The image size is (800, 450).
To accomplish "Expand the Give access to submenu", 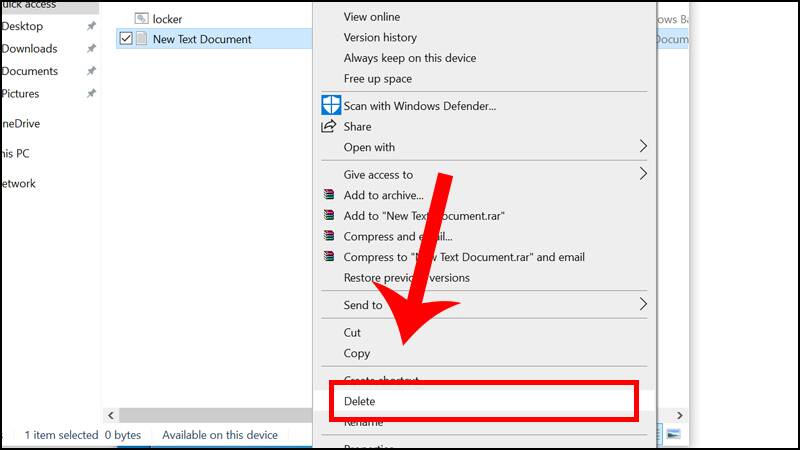I will (643, 174).
